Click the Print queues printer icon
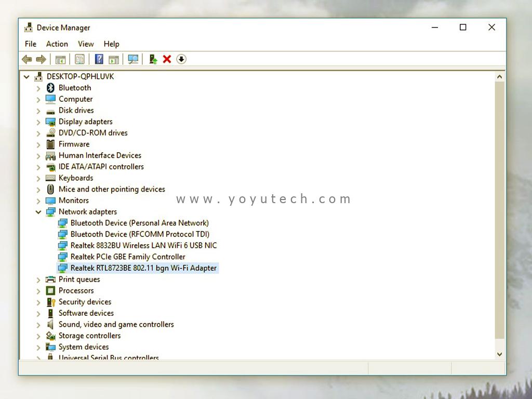The image size is (532, 399). click(x=50, y=279)
